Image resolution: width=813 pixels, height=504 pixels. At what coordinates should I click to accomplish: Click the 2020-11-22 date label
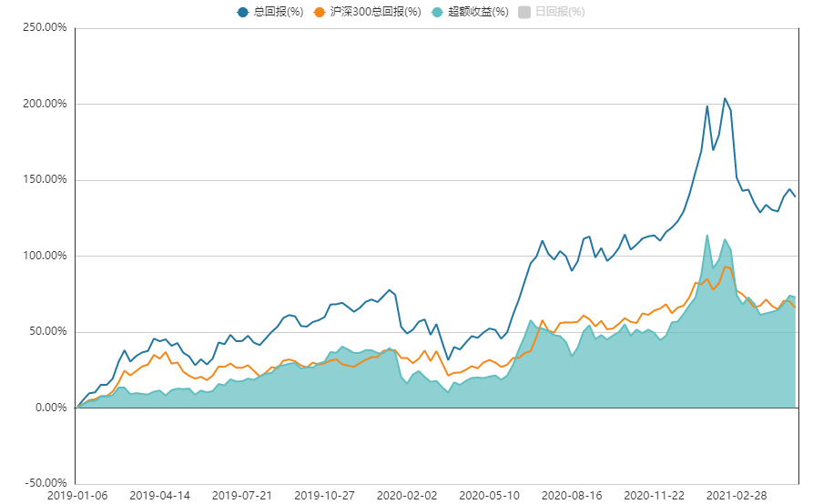(655, 496)
